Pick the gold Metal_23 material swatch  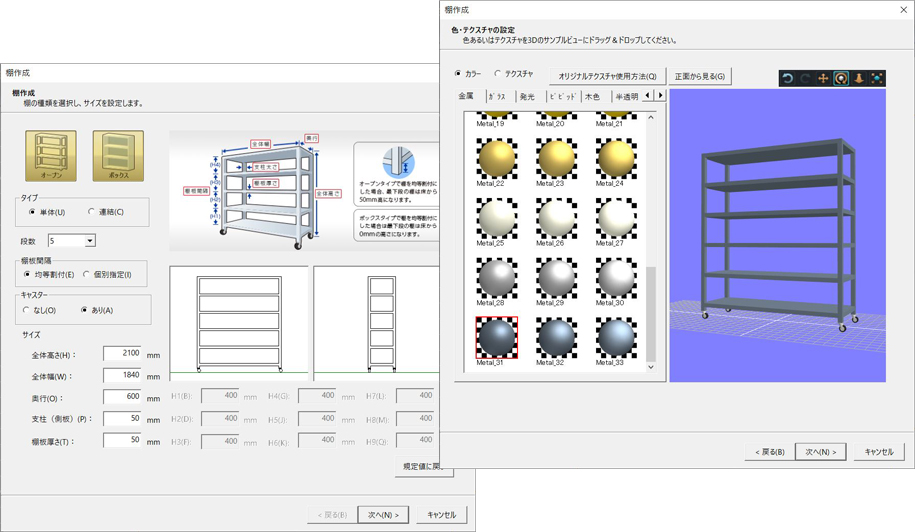click(556, 158)
